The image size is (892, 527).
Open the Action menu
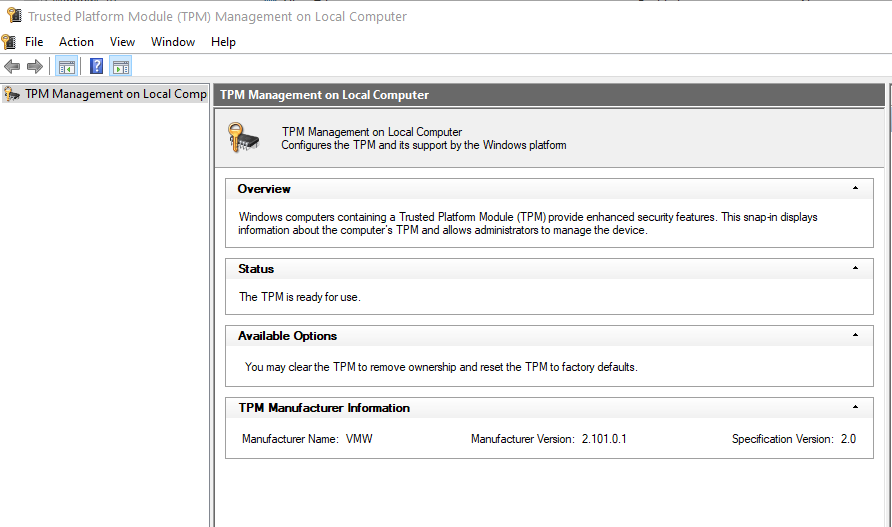point(76,42)
